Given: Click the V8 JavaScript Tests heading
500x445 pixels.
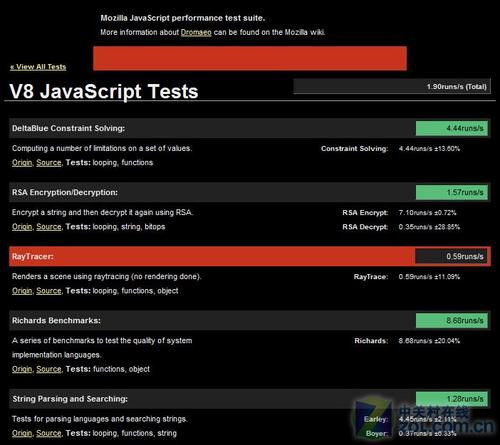Looking at the screenshot, I should coord(104,91).
